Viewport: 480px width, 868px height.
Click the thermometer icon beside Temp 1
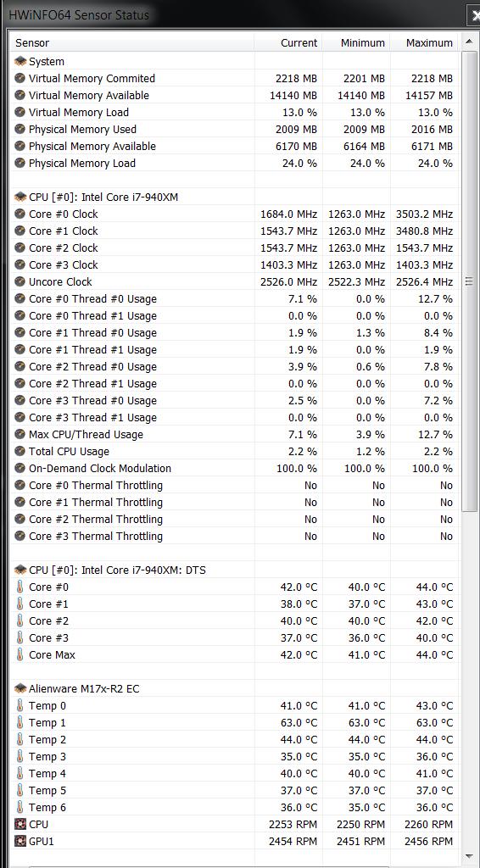pos(20,722)
